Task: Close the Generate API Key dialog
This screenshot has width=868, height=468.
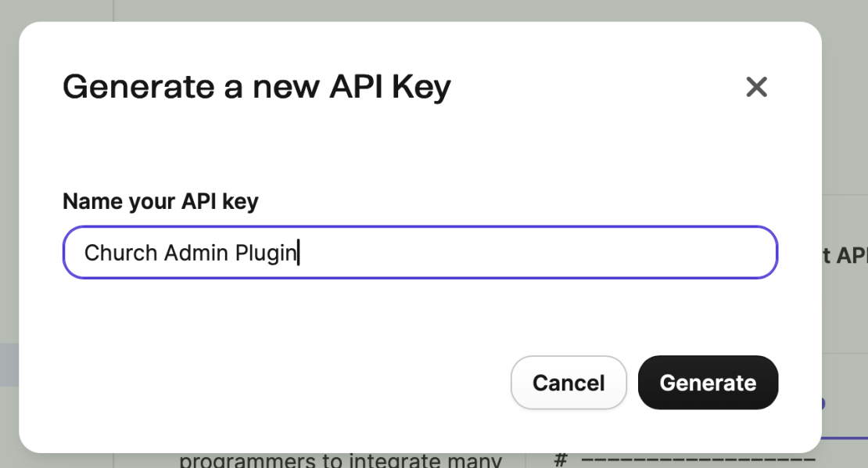Action: click(x=756, y=87)
